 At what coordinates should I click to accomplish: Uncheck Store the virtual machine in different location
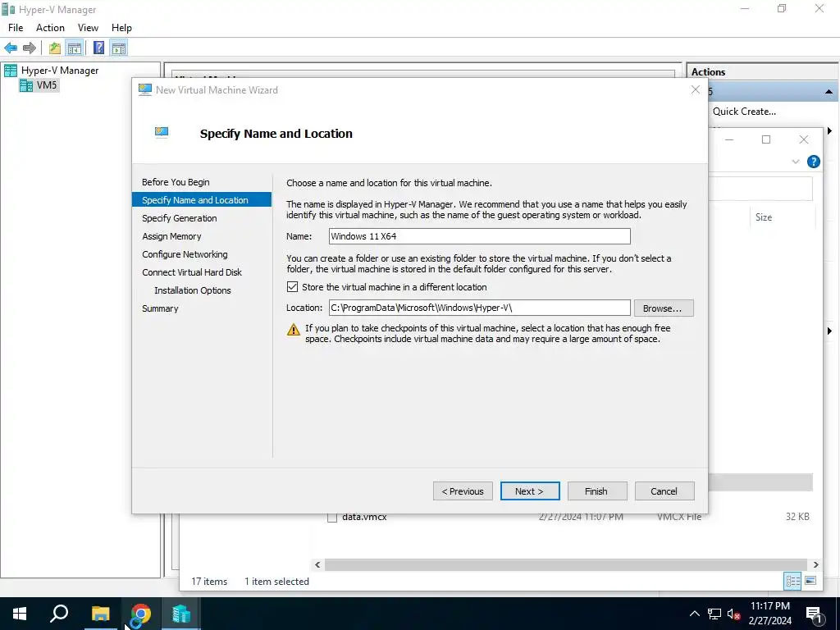point(293,286)
